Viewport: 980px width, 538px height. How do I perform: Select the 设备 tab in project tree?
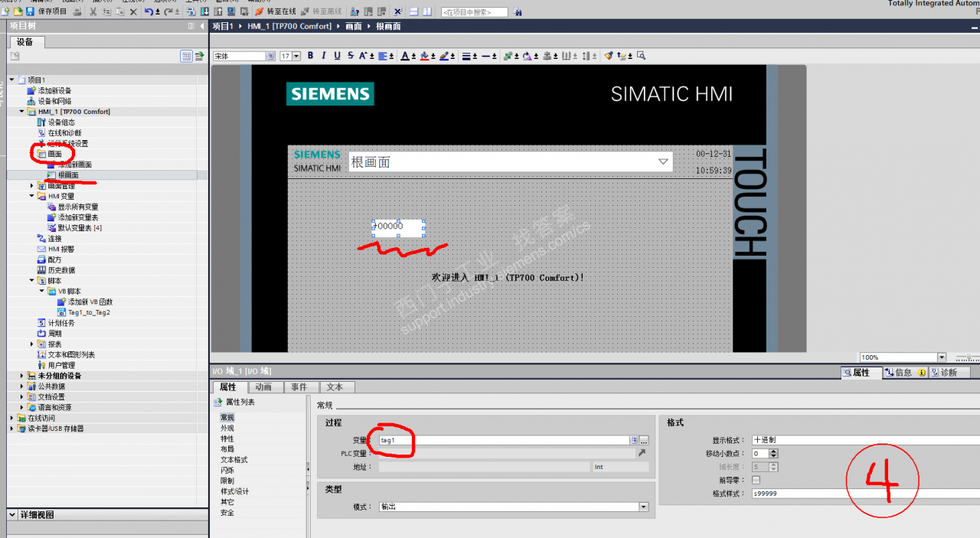pyautogui.click(x=25, y=42)
